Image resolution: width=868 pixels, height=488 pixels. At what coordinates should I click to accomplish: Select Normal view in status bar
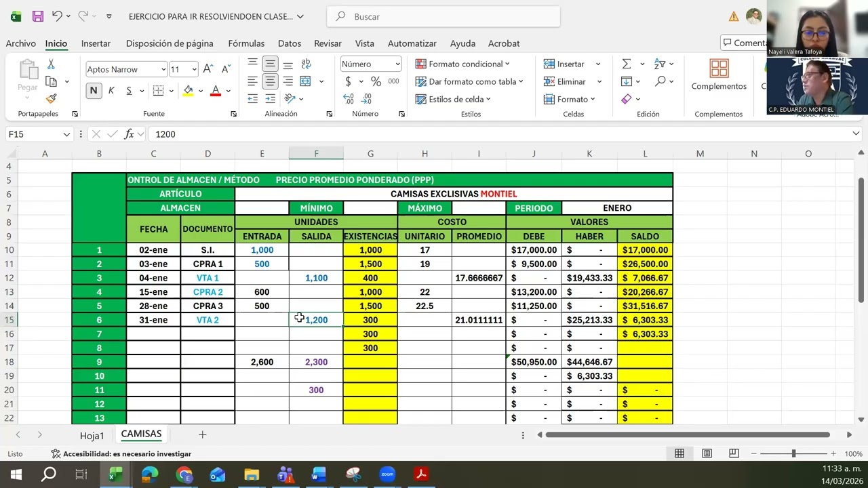point(679,453)
